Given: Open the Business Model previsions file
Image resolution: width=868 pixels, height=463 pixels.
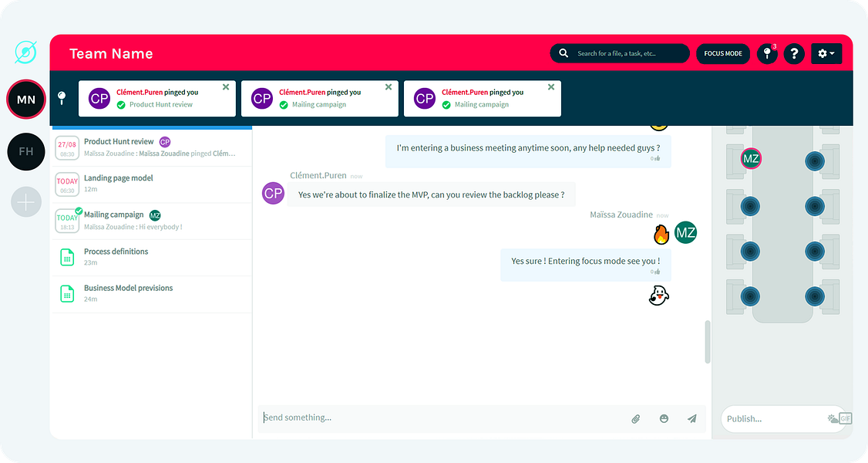Looking at the screenshot, I should click(152, 294).
